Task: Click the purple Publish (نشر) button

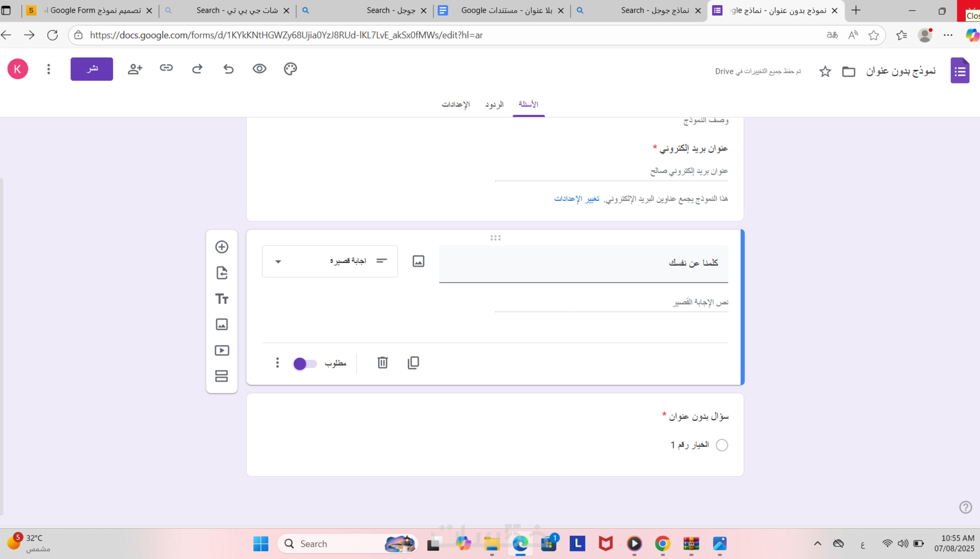Action: tap(92, 69)
